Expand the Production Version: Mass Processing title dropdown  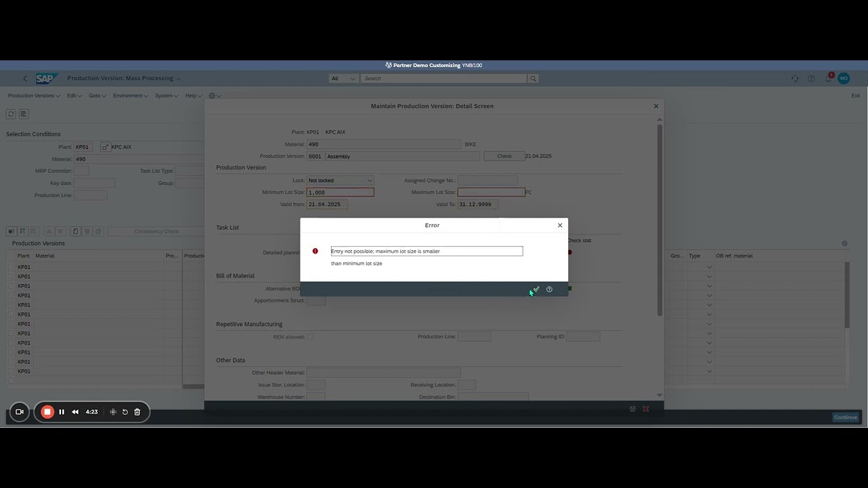tap(178, 79)
